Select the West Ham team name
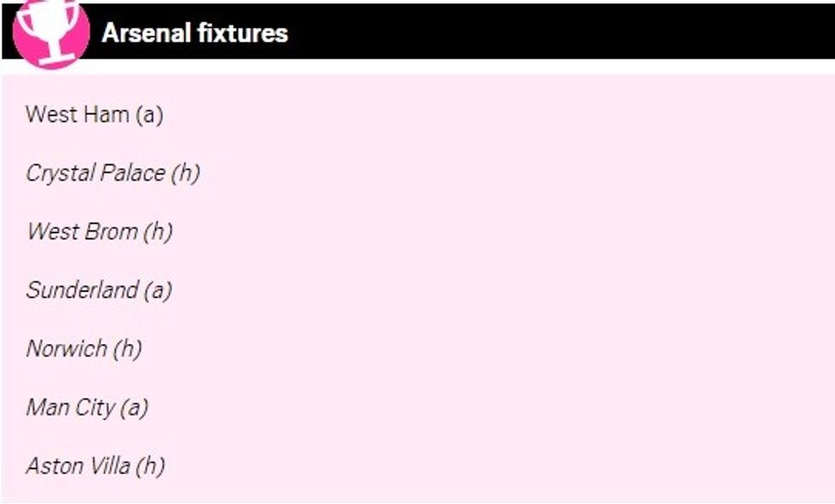The width and height of the screenshot is (835, 504). (x=77, y=114)
